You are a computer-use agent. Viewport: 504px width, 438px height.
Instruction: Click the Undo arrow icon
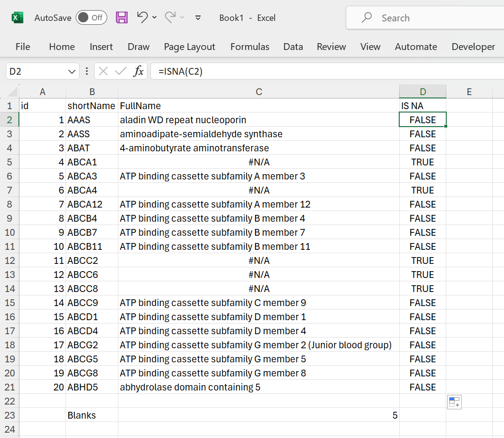[142, 17]
